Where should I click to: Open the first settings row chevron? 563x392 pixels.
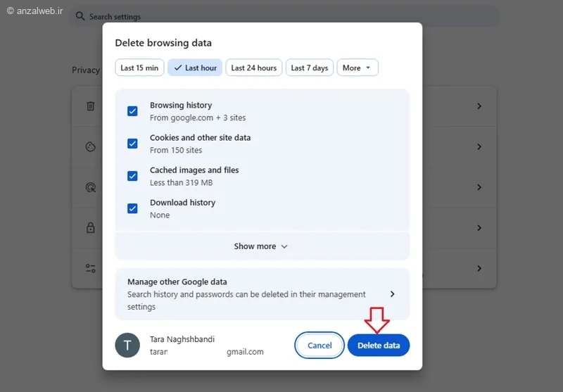(x=479, y=106)
